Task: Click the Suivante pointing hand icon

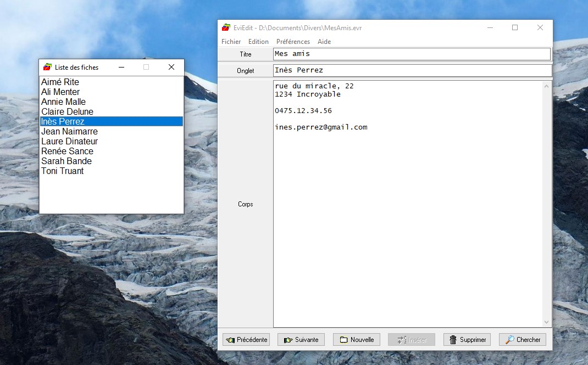Action: pyautogui.click(x=288, y=340)
